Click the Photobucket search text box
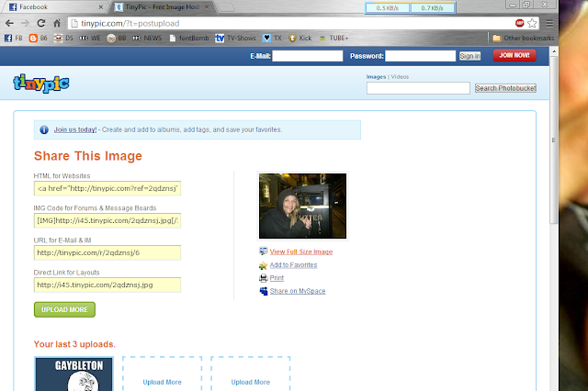The image size is (588, 391). [418, 88]
